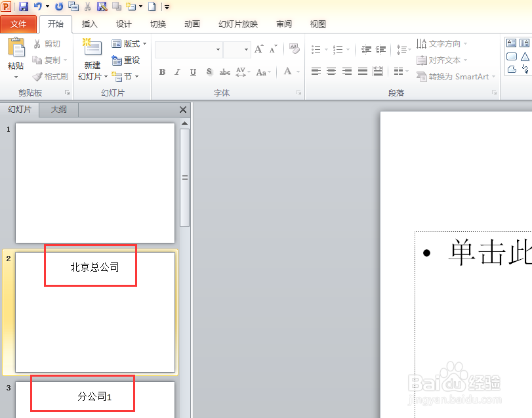Viewport: 532px width, 418px height.
Task: Click the Paste clipboard icon
Action: (x=16, y=47)
